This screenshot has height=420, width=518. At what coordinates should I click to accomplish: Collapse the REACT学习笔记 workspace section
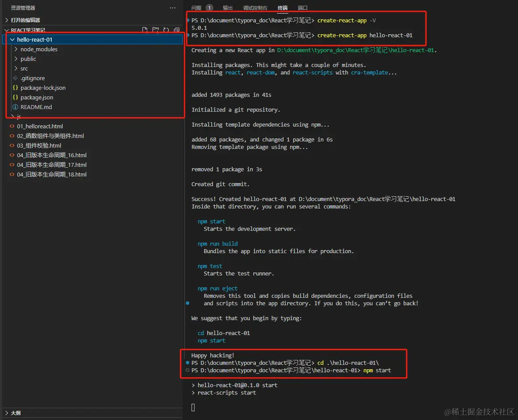7,30
